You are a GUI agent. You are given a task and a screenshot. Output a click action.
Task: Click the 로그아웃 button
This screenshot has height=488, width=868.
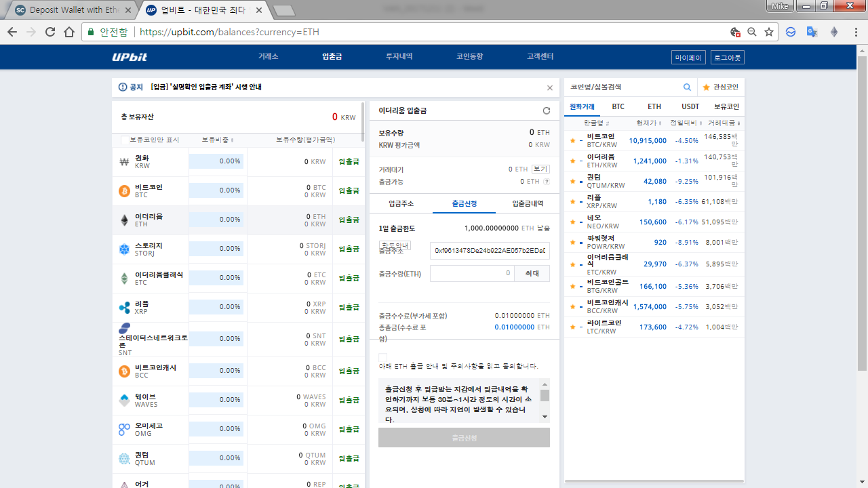728,58
